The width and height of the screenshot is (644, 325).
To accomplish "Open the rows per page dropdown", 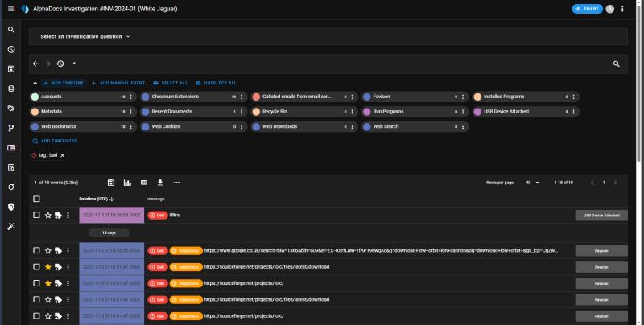I will click(531, 183).
